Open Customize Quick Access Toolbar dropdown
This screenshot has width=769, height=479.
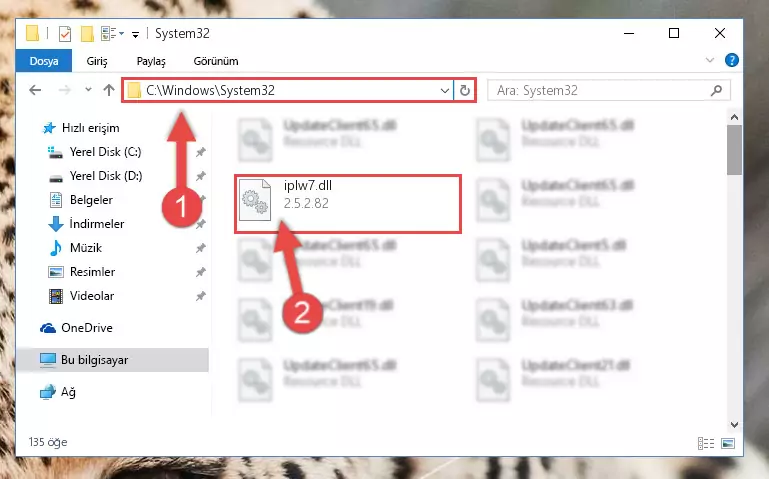click(x=135, y=34)
